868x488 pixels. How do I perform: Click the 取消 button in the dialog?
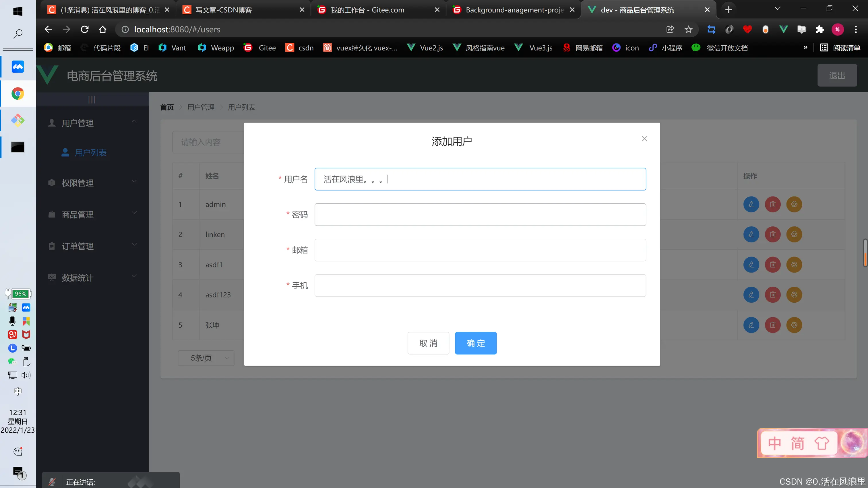pyautogui.click(x=428, y=343)
